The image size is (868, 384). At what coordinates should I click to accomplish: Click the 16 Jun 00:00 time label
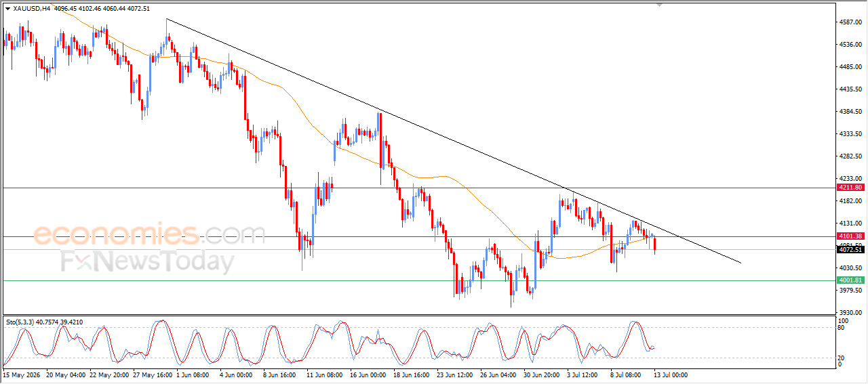point(370,375)
